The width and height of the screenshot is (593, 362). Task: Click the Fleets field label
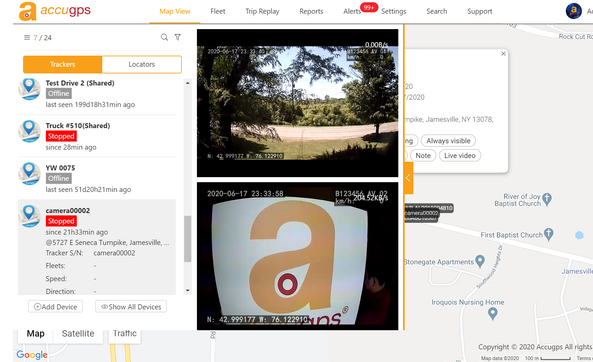[x=55, y=266]
